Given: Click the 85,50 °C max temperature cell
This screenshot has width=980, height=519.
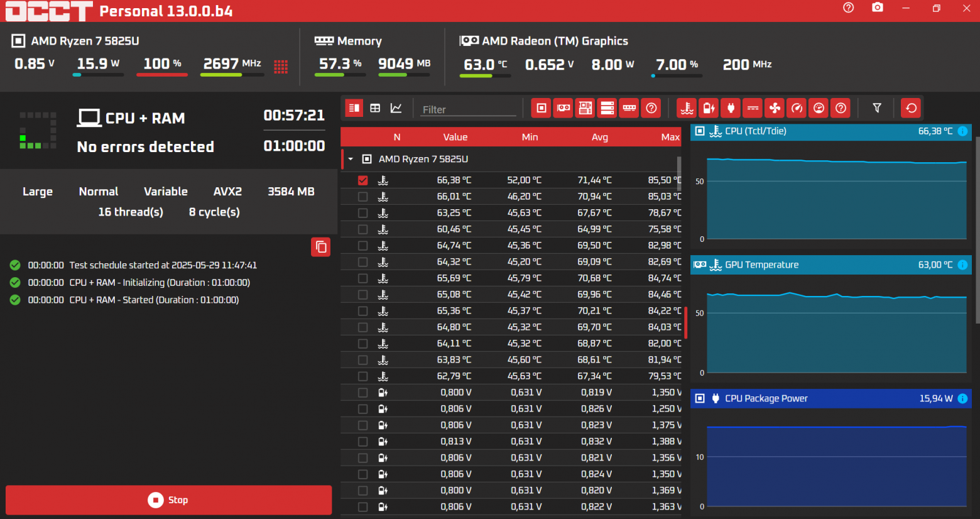Looking at the screenshot, I should (x=665, y=180).
